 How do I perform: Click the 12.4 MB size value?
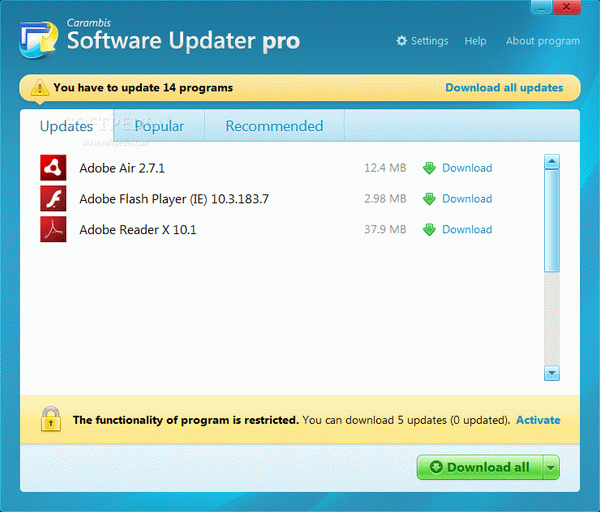(x=385, y=168)
